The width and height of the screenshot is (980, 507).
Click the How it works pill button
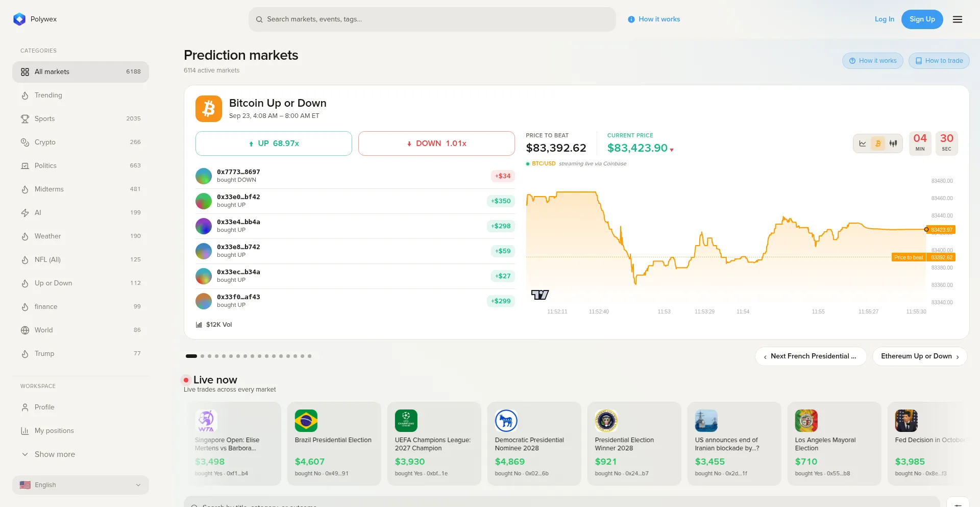tap(873, 61)
